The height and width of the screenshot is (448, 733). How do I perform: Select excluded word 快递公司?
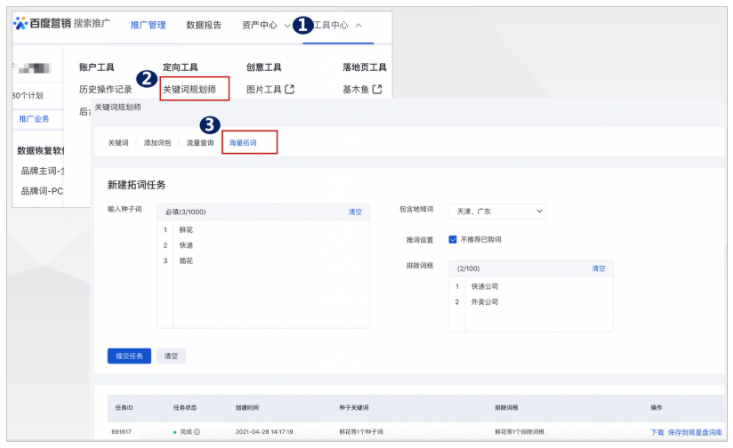(x=484, y=286)
